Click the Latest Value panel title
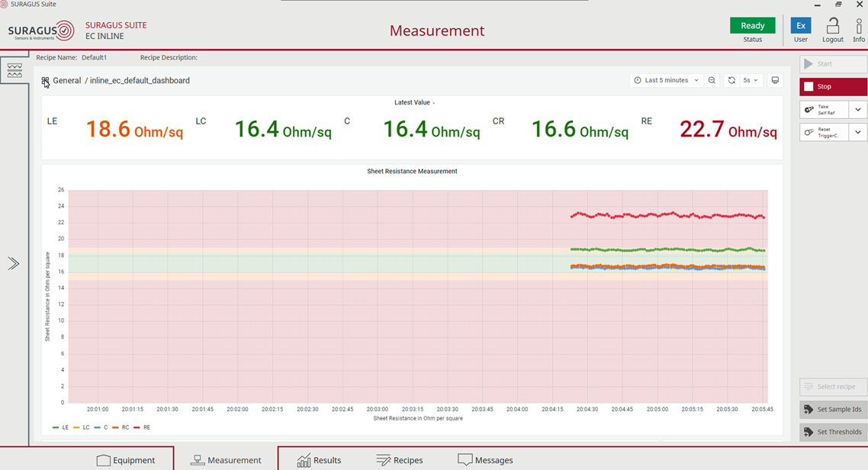This screenshot has width=868, height=470. (412, 102)
